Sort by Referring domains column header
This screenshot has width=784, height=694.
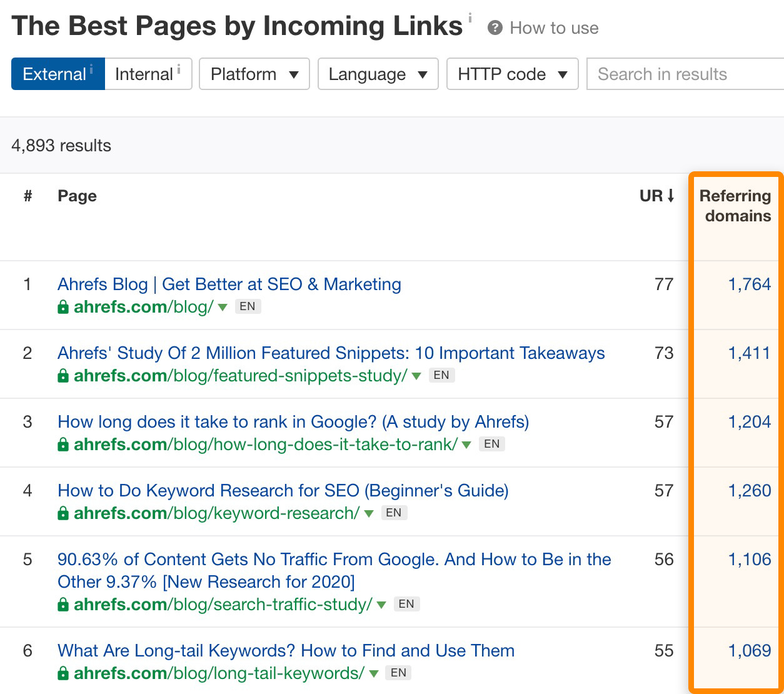click(735, 206)
